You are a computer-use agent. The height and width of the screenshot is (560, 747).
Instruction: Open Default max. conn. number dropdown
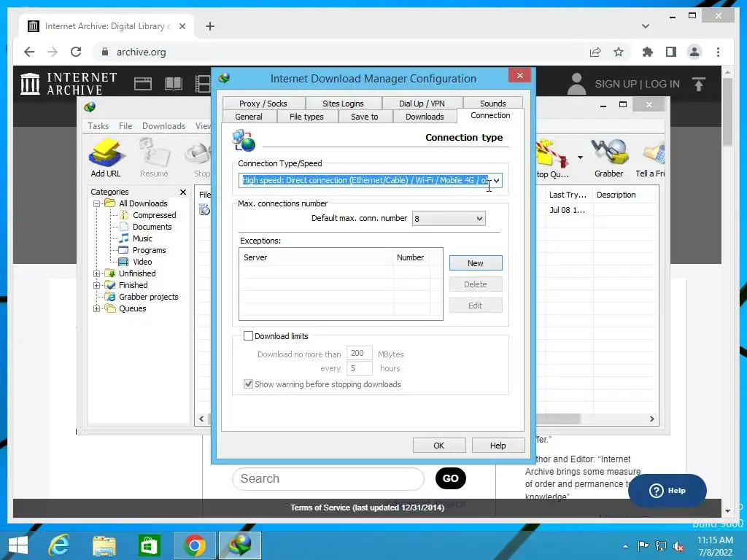479,219
